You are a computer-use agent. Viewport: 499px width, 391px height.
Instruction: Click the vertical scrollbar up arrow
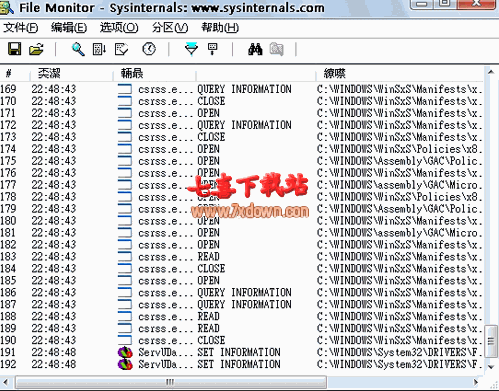[491, 72]
